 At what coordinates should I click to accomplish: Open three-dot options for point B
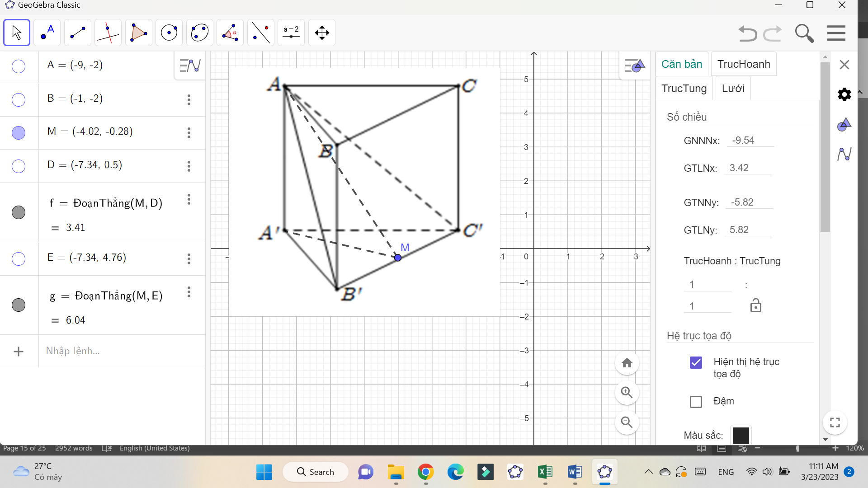(189, 100)
